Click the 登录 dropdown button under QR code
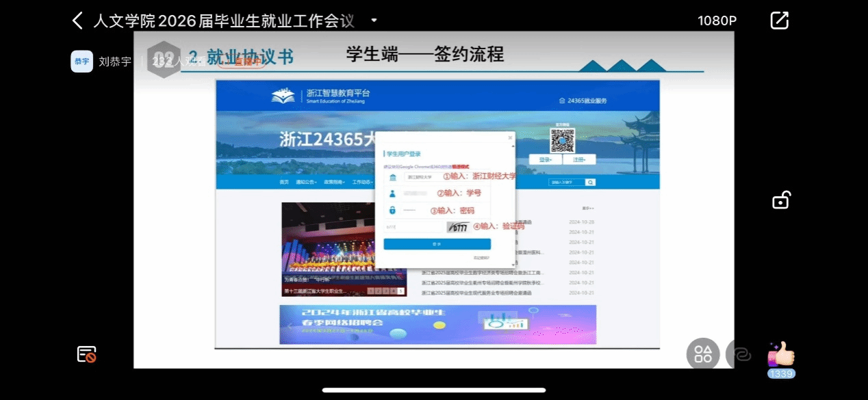The height and width of the screenshot is (400, 868). click(x=545, y=159)
